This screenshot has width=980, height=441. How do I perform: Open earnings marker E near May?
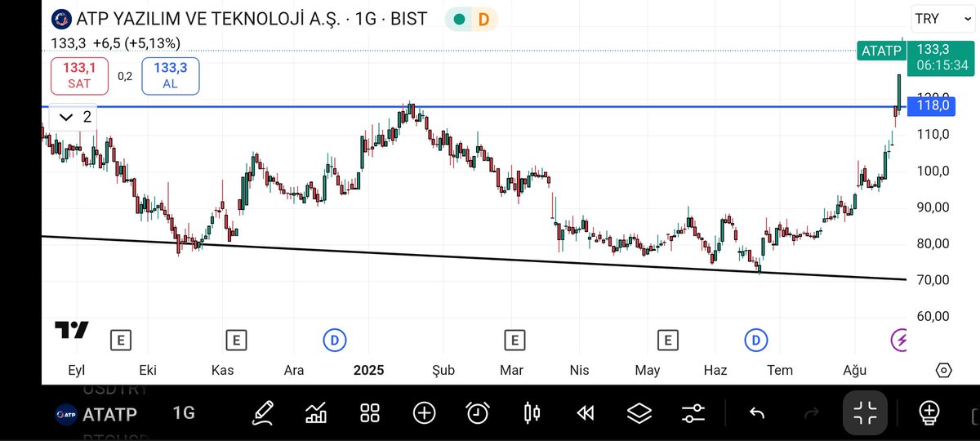point(668,340)
